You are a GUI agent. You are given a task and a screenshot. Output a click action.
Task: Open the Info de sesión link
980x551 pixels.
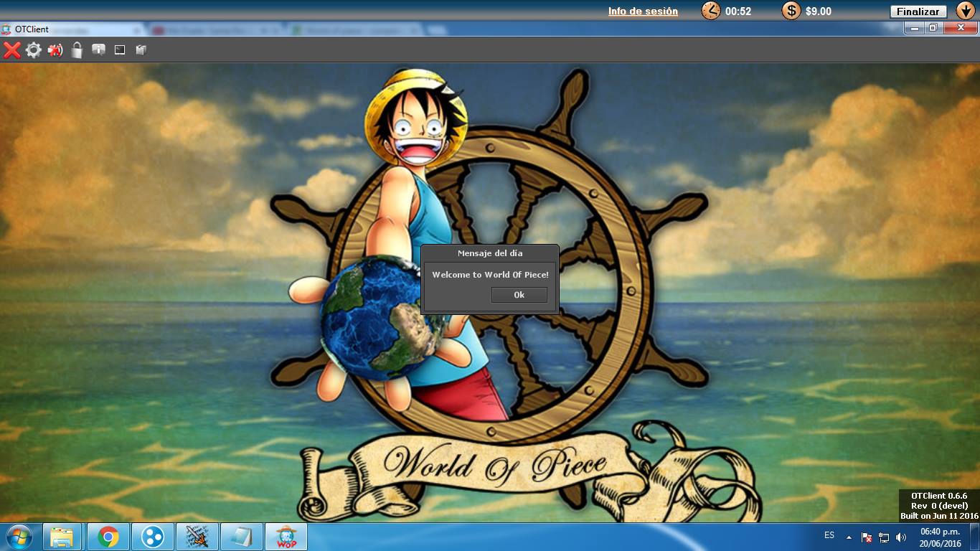click(x=643, y=11)
